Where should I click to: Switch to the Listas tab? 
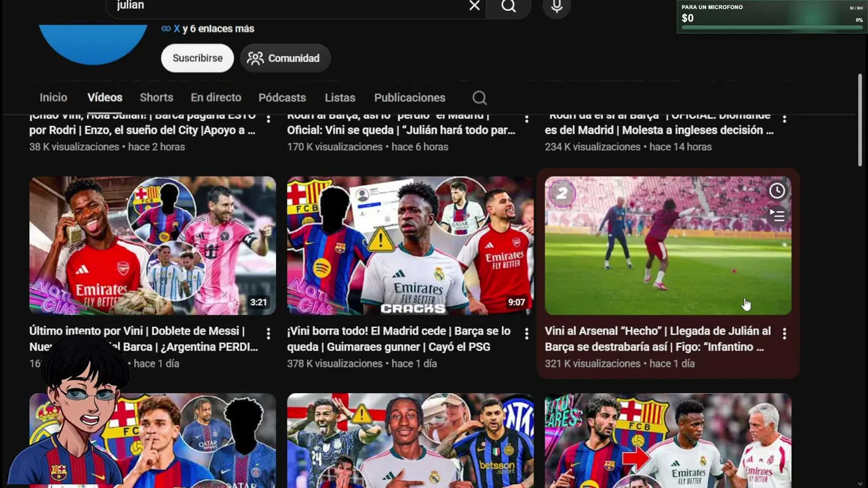pos(340,98)
